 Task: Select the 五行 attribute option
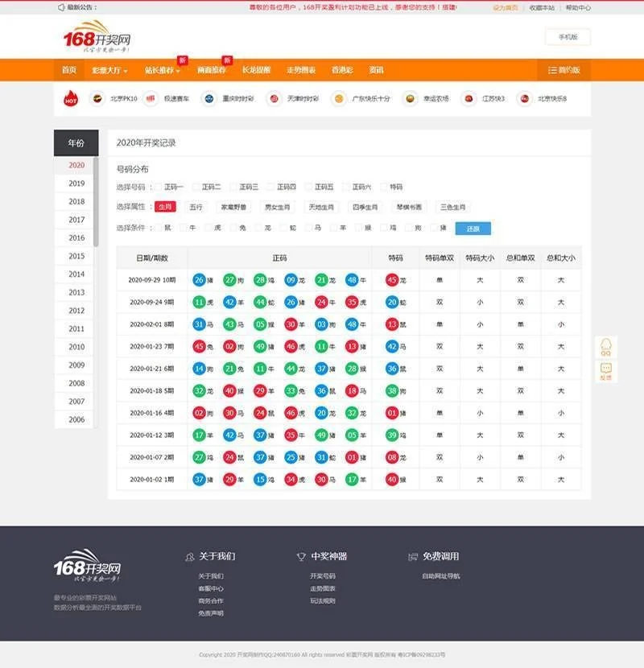(x=196, y=207)
